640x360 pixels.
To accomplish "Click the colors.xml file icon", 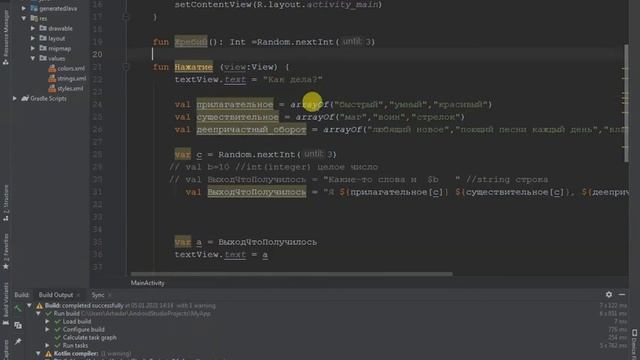I will click(x=52, y=68).
